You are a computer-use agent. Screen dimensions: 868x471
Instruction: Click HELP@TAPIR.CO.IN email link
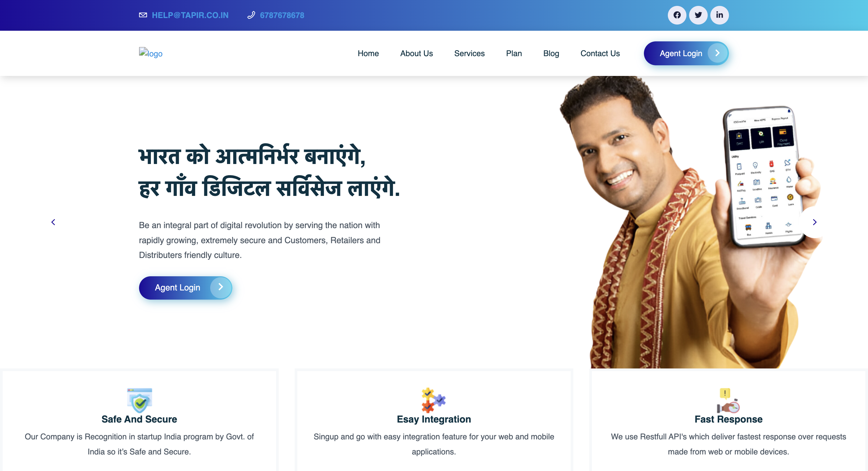pos(190,15)
